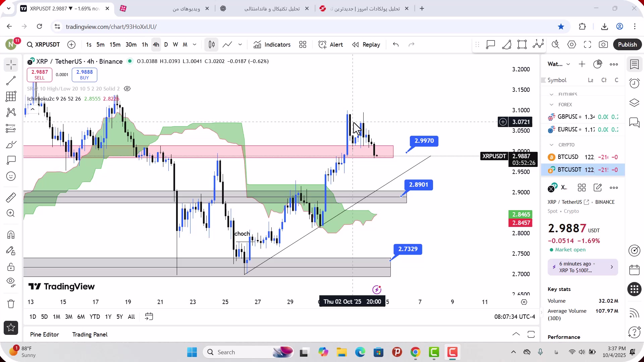The height and width of the screenshot is (362, 644).
Task: Open the Indicators dialog
Action: tap(272, 45)
